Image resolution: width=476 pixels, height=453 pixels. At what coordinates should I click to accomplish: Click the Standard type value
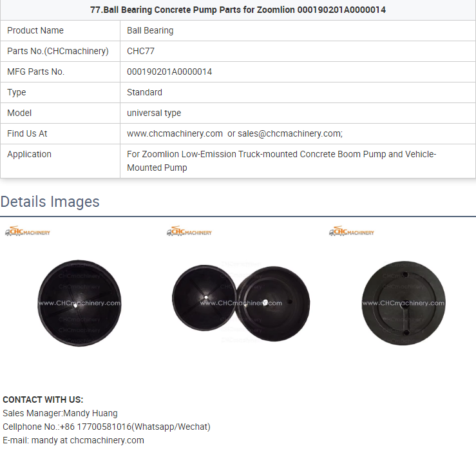point(144,92)
